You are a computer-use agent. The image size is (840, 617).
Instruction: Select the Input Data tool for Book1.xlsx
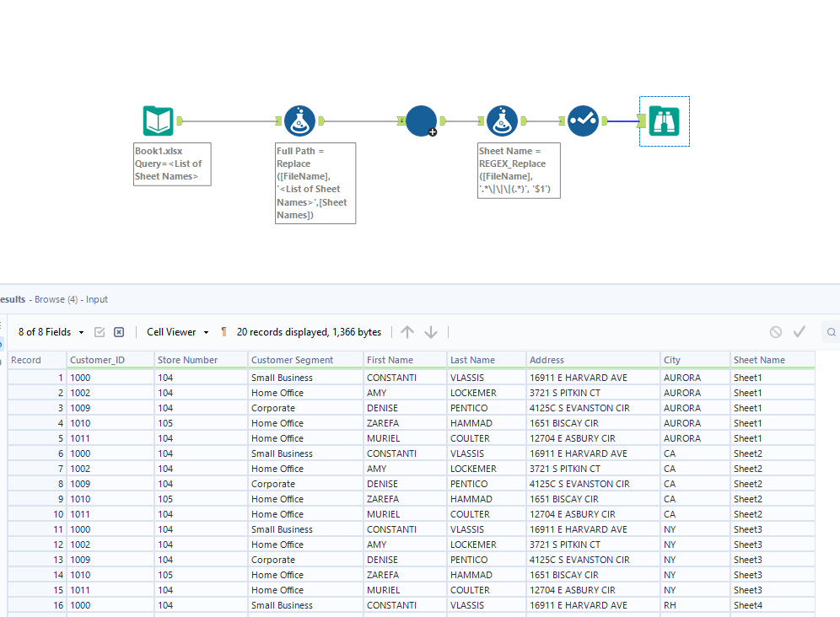pyautogui.click(x=159, y=121)
